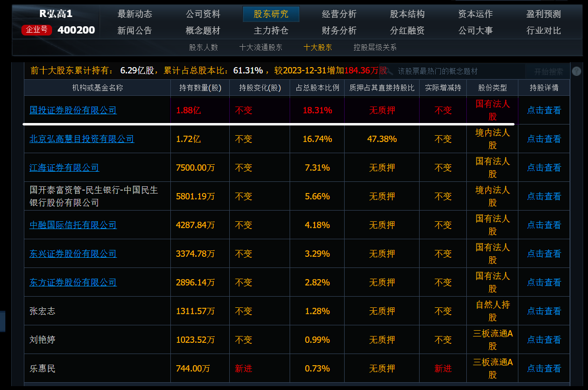Open the 江海证券有限公司 link
The height and width of the screenshot is (390, 588).
point(64,168)
